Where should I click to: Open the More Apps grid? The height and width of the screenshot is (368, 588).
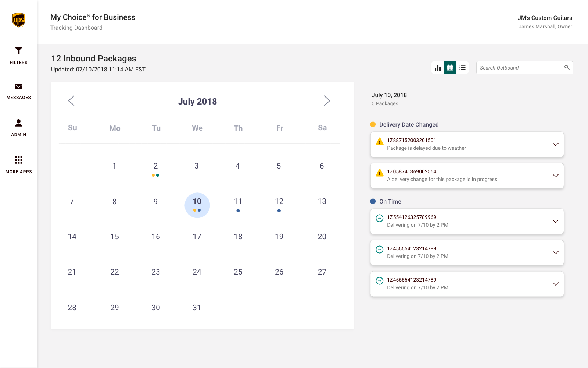click(x=18, y=165)
